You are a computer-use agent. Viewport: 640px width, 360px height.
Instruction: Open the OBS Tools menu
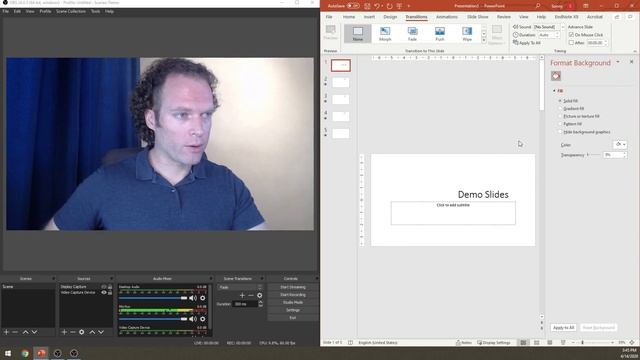[96, 11]
